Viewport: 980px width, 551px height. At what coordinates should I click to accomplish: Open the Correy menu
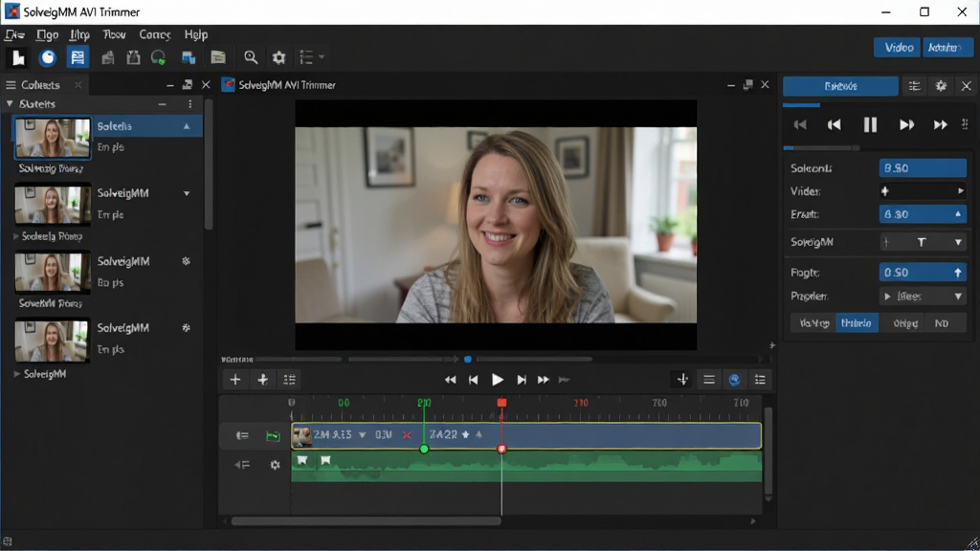point(154,34)
